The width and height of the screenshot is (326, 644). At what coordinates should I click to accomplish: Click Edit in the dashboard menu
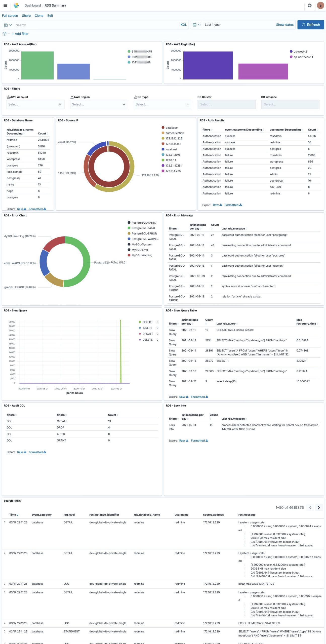click(x=50, y=16)
